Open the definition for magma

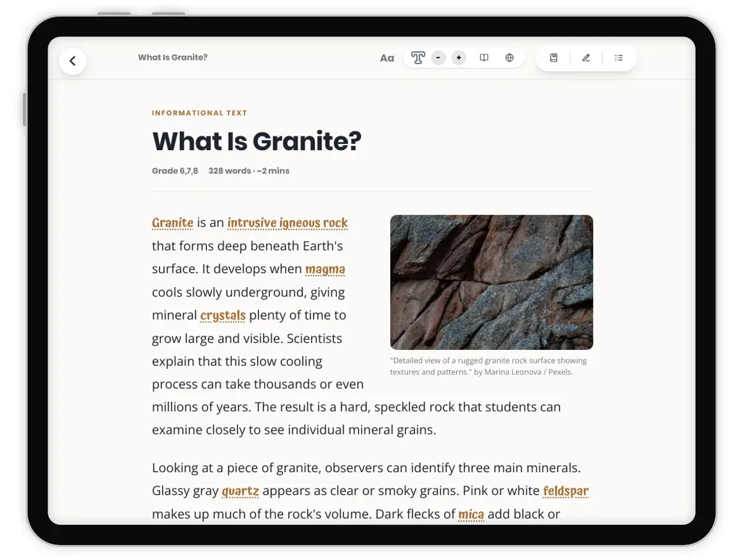(x=325, y=269)
